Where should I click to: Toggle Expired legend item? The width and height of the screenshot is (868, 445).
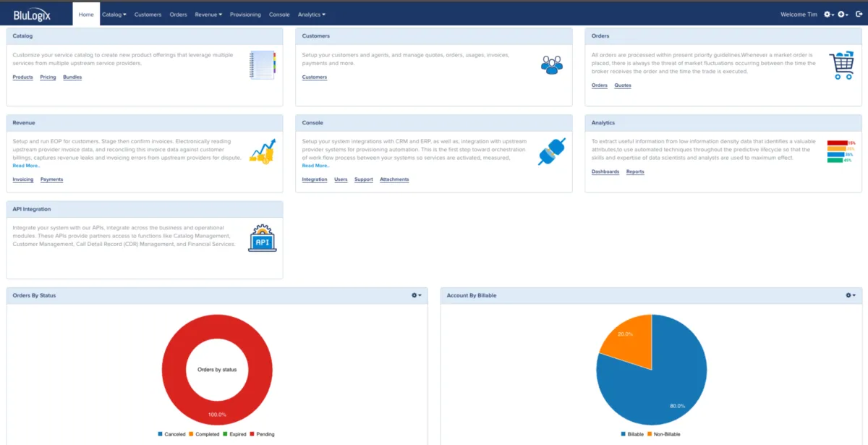pos(234,434)
